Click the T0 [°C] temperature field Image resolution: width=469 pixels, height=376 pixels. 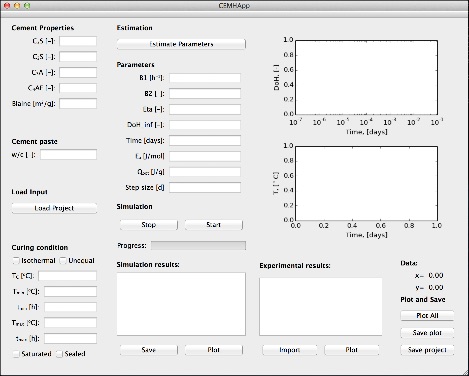click(x=68, y=276)
